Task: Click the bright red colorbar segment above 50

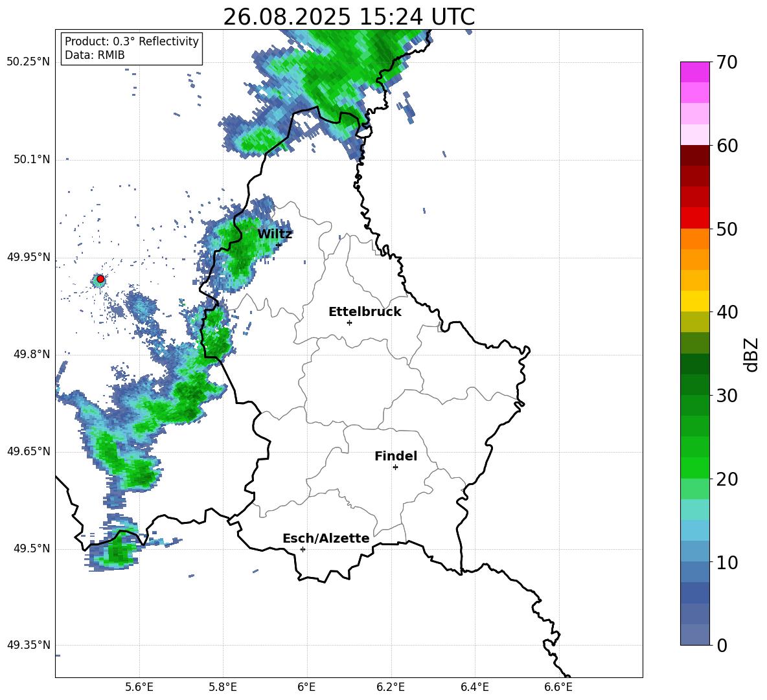Action: tap(694, 218)
